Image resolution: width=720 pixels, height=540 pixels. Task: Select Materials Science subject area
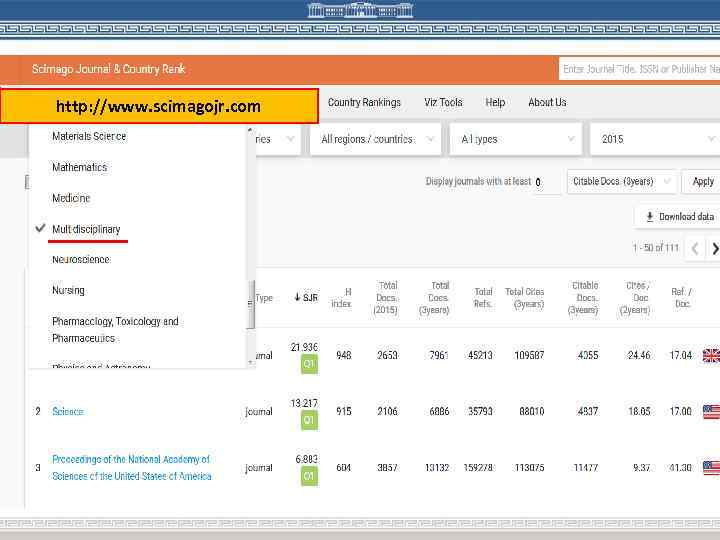point(89,136)
